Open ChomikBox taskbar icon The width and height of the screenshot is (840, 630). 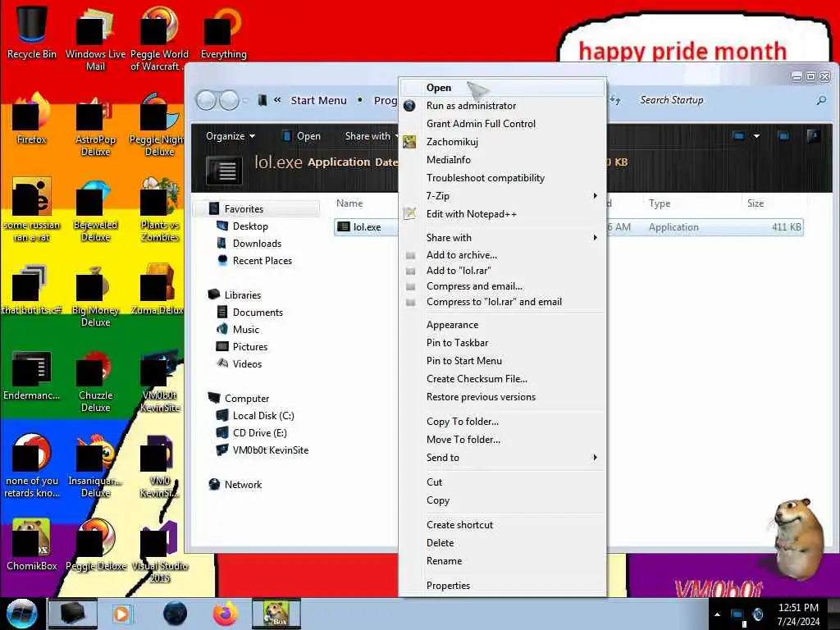pos(276,614)
